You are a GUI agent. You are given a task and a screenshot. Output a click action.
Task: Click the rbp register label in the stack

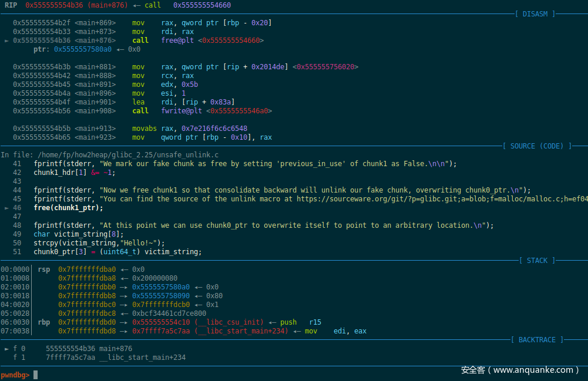pyautogui.click(x=44, y=322)
